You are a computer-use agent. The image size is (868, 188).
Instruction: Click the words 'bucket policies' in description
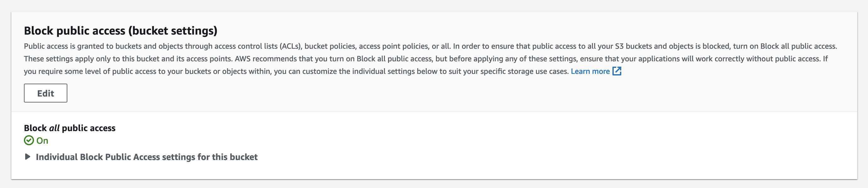(330, 47)
